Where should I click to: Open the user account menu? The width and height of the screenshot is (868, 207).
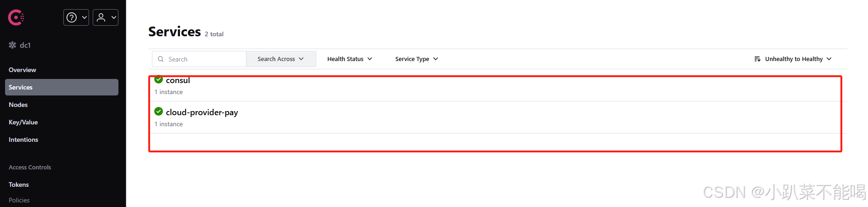(x=106, y=17)
